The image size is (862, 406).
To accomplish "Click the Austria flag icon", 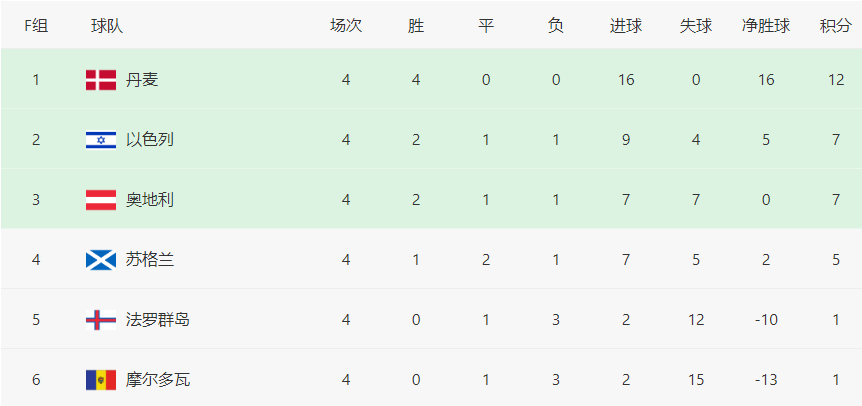I will [101, 200].
